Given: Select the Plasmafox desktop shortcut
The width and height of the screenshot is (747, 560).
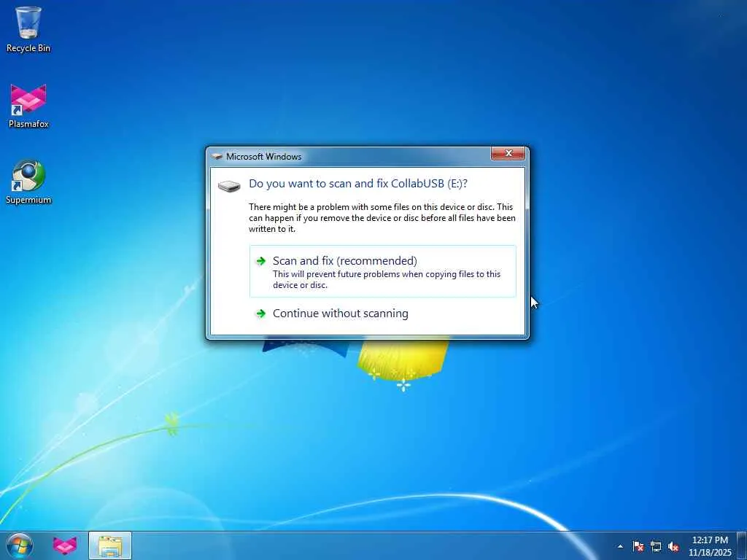Looking at the screenshot, I should pyautogui.click(x=28, y=106).
